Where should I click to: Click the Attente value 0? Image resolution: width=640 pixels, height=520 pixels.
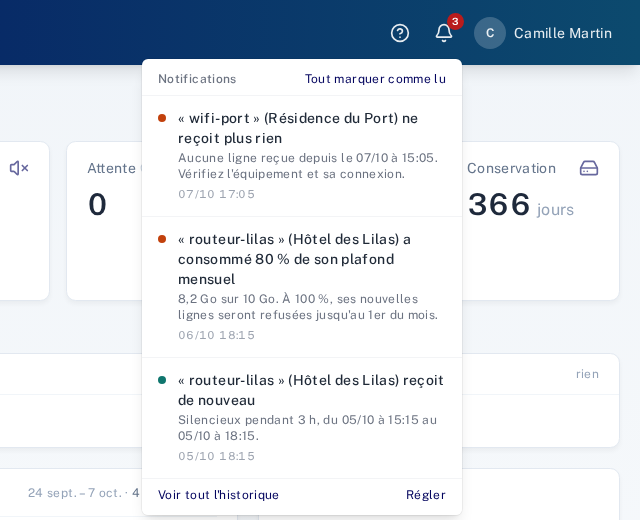click(x=98, y=204)
